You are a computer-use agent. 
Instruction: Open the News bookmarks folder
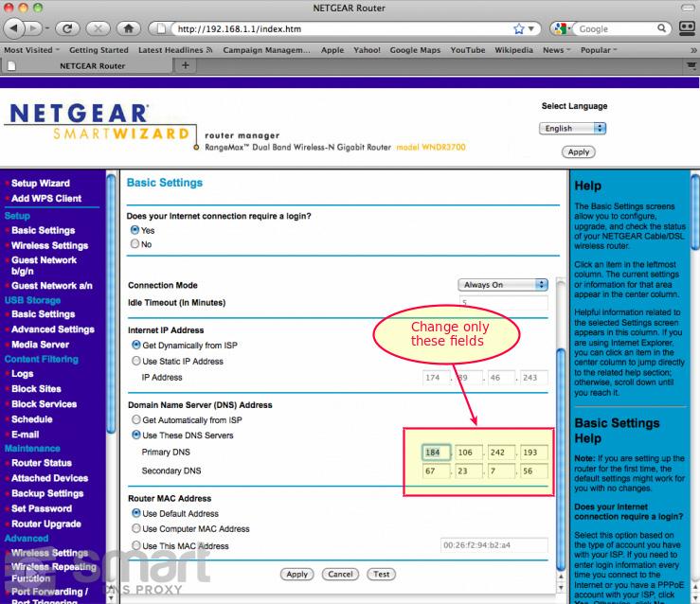pyautogui.click(x=556, y=50)
